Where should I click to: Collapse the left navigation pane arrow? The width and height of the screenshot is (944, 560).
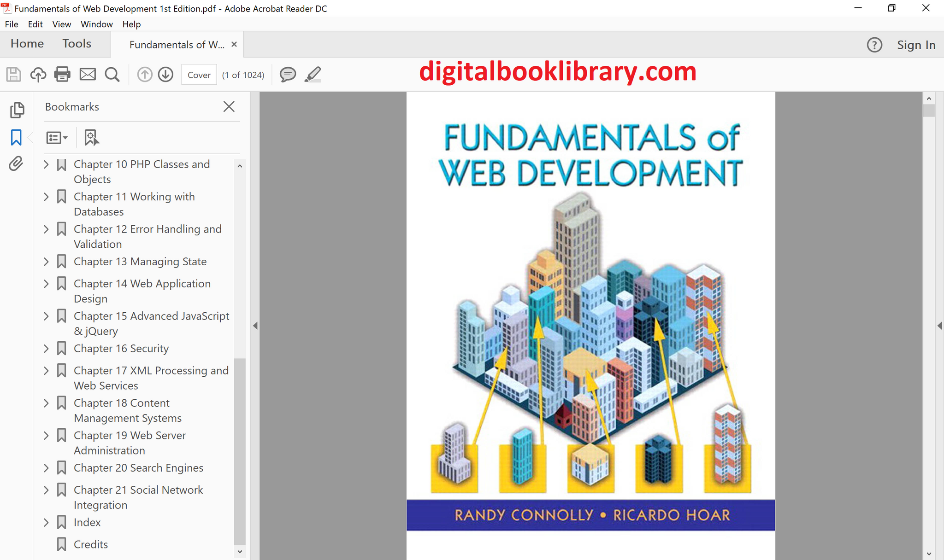[x=255, y=326]
